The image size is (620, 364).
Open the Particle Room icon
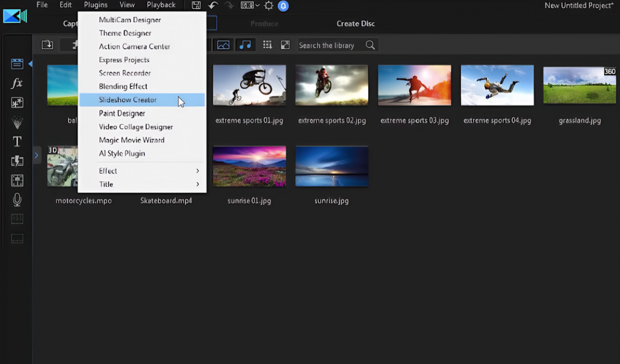pyautogui.click(x=17, y=122)
